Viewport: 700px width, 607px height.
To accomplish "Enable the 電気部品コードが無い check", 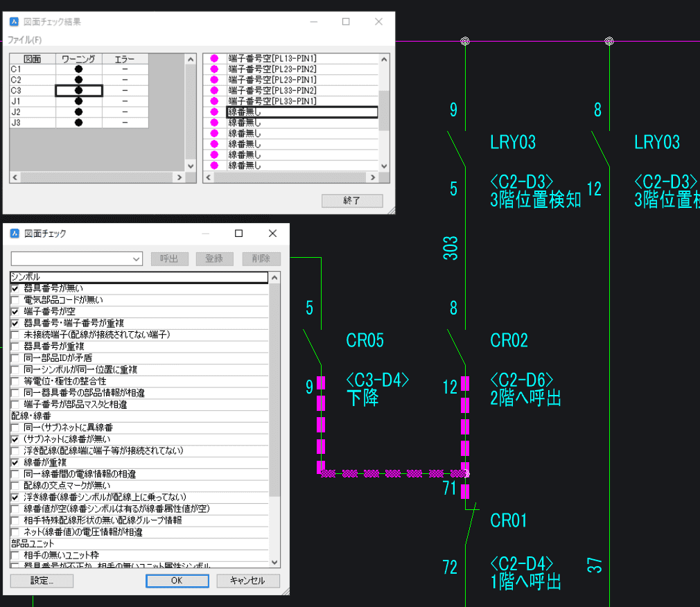I will [15, 300].
